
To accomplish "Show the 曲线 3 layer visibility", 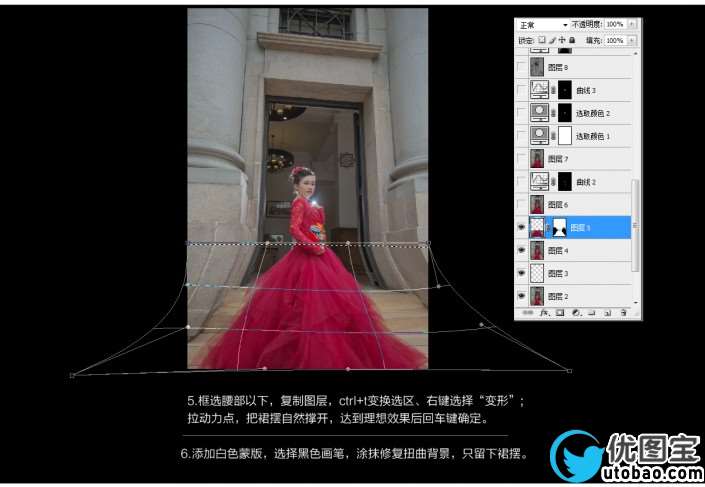I will click(x=522, y=90).
